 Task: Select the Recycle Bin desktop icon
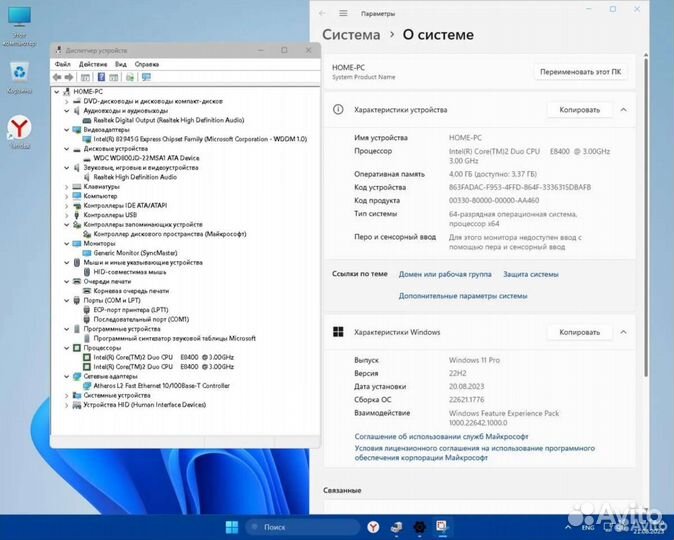(x=19, y=77)
